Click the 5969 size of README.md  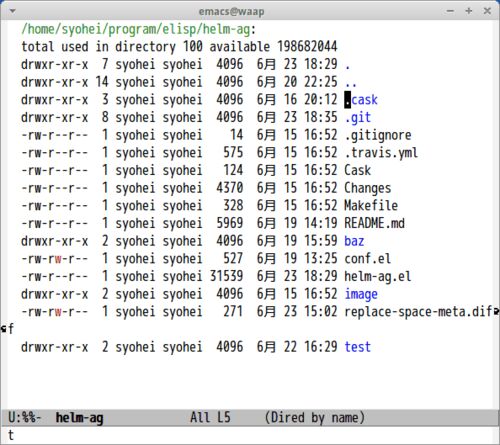230,223
